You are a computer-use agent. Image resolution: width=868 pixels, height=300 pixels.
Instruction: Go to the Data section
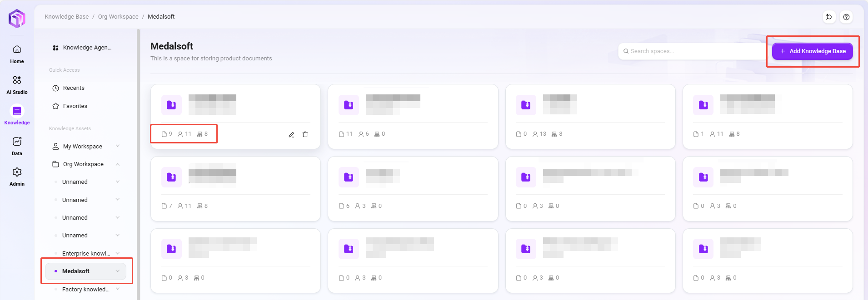tap(17, 146)
